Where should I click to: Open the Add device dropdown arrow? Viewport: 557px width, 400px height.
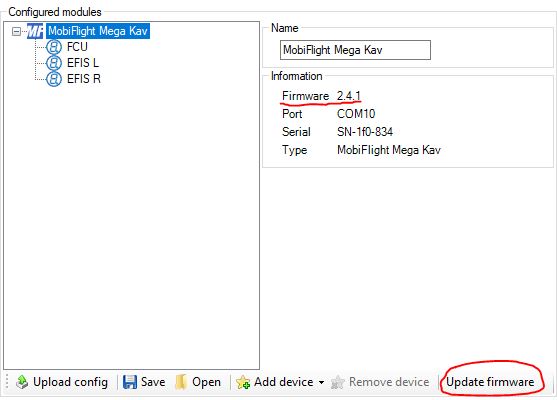pyautogui.click(x=321, y=383)
